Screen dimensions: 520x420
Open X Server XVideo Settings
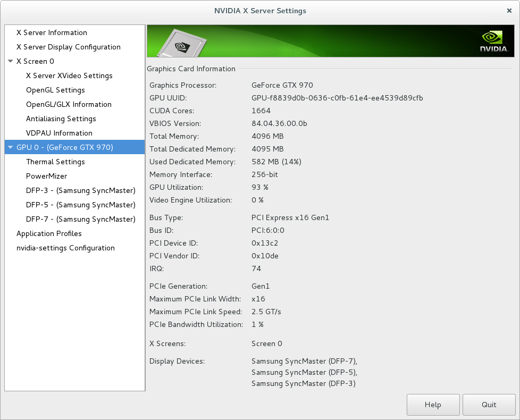pyautogui.click(x=69, y=75)
